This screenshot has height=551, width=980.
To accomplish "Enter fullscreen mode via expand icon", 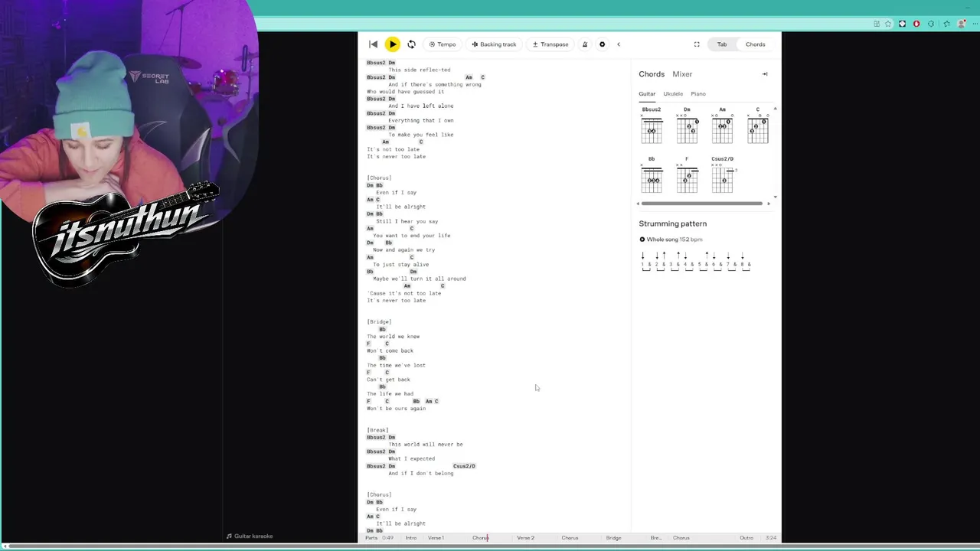I will click(x=697, y=44).
